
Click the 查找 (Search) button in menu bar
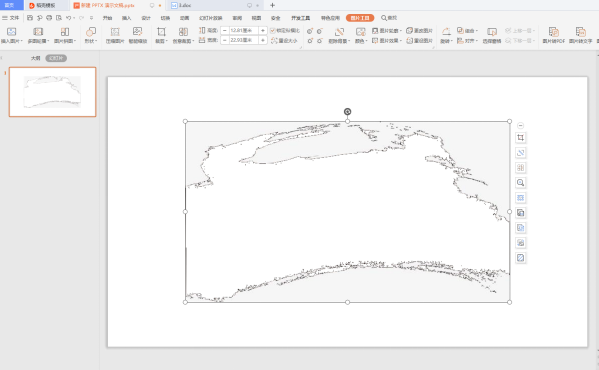coord(389,18)
